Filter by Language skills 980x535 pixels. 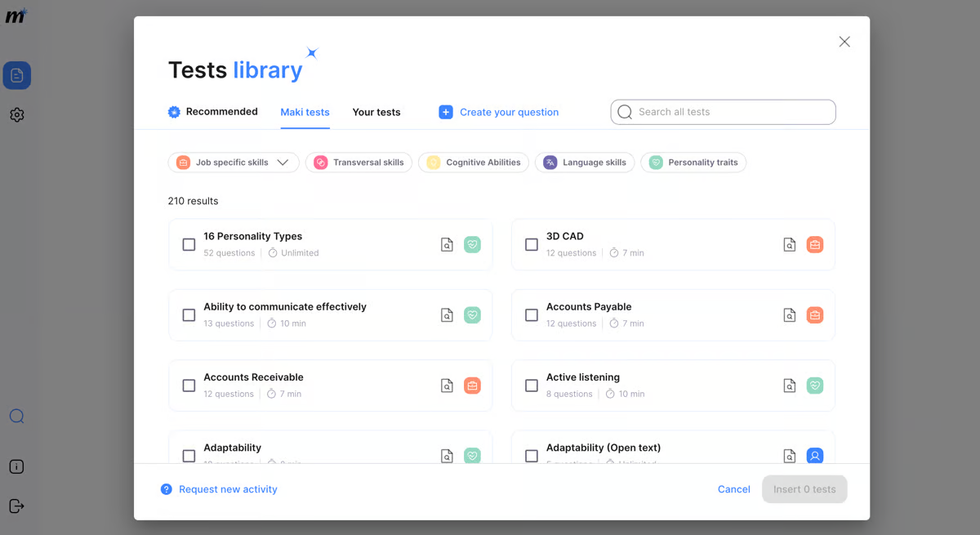tap(585, 163)
